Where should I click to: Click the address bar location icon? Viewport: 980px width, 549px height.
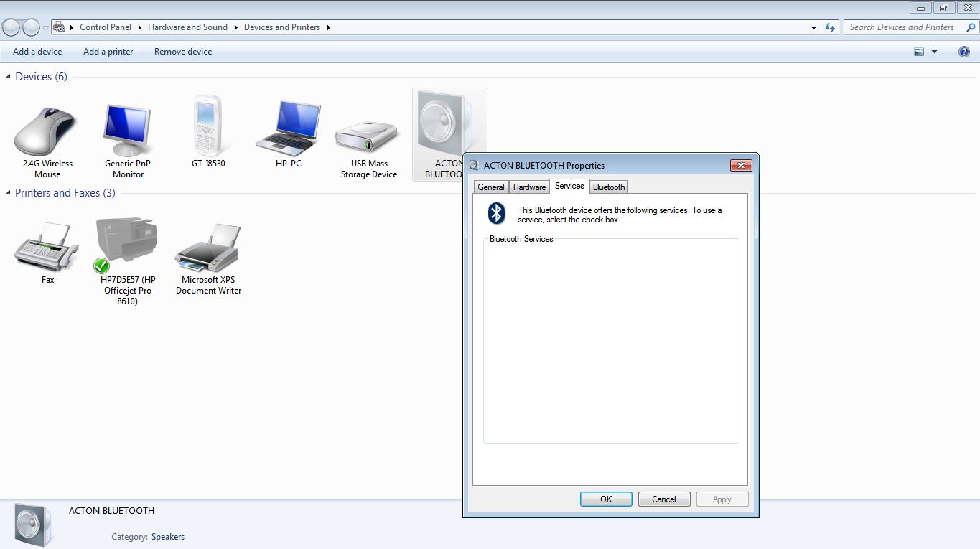point(60,27)
